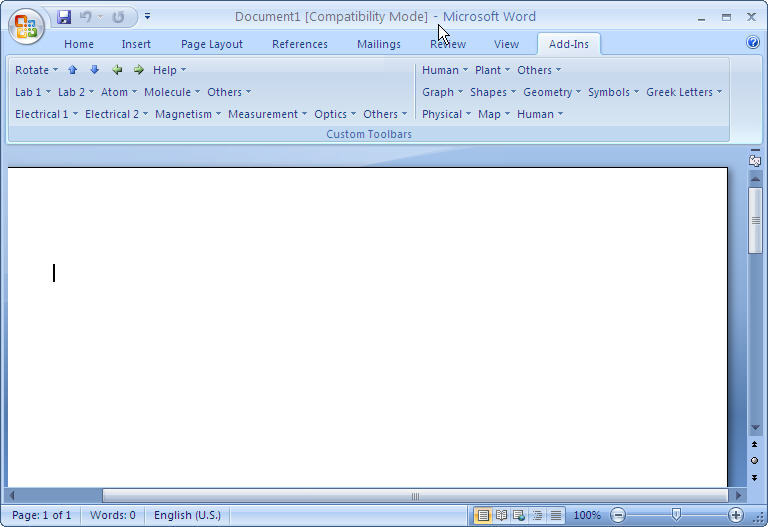Save the document with the floppy icon
Image resolution: width=768 pixels, height=527 pixels.
click(64, 17)
